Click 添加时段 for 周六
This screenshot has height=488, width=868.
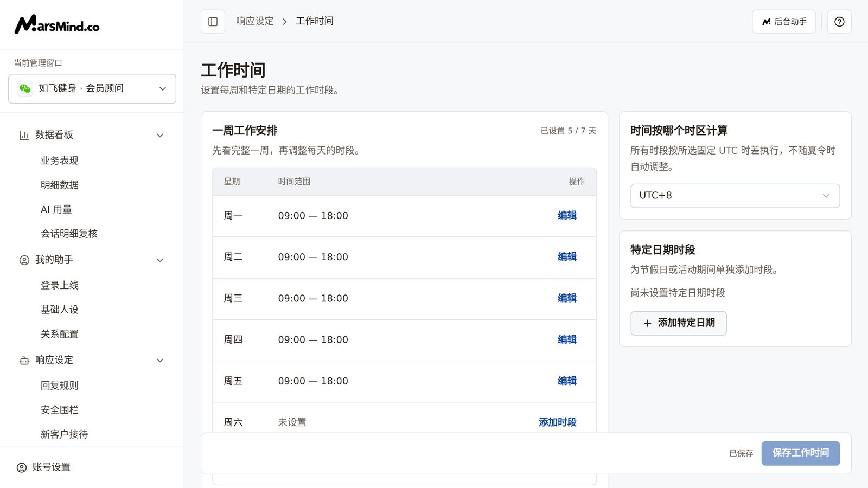pos(558,422)
